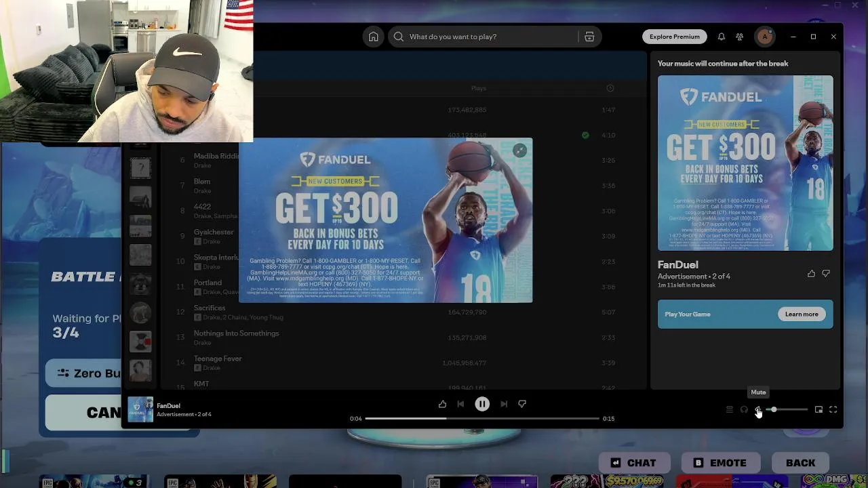Skip to previous track
This screenshot has height=488, width=868.
pos(460,404)
